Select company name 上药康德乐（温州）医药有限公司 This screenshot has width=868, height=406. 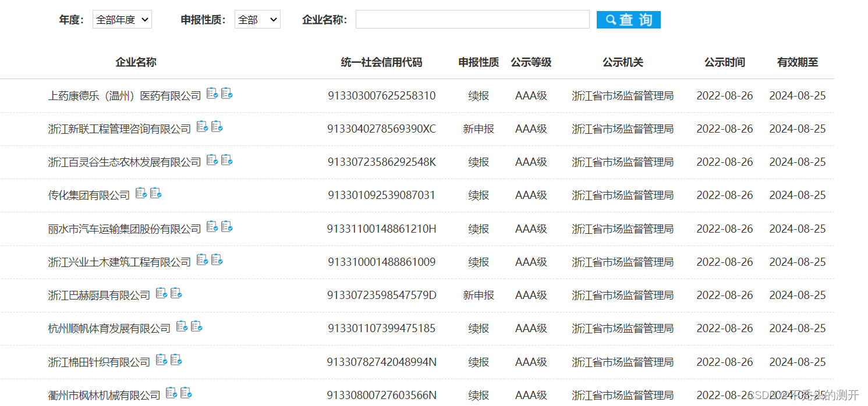click(125, 96)
